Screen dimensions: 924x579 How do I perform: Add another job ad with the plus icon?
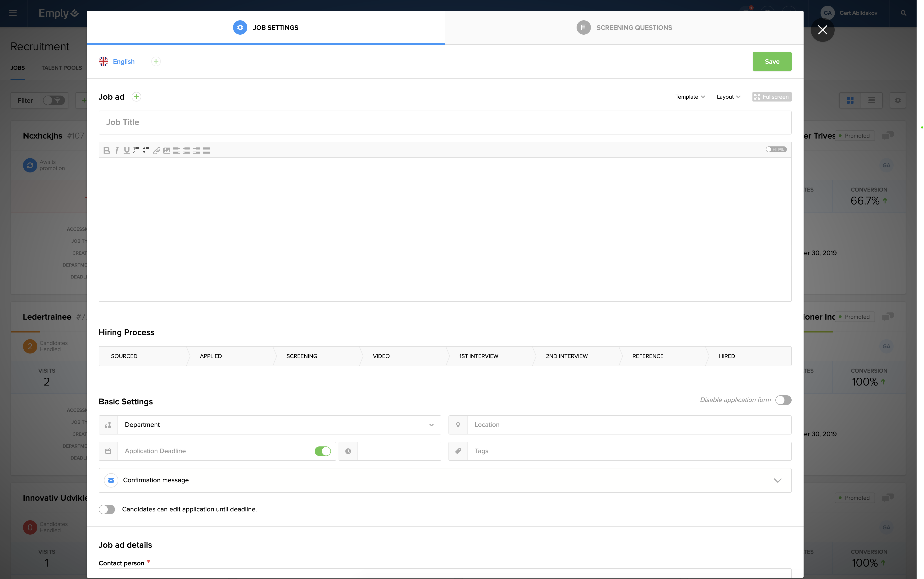tap(136, 97)
